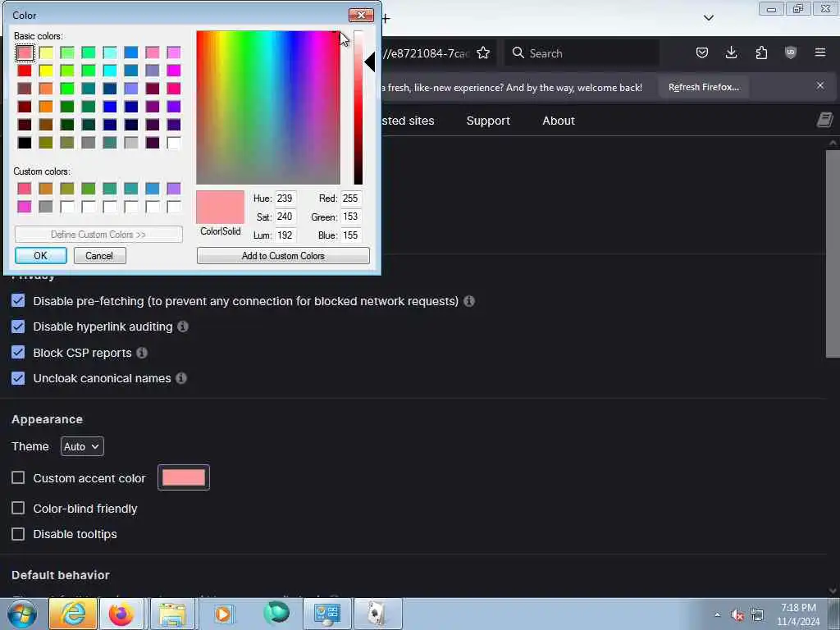The height and width of the screenshot is (630, 840).
Task: Click the Lum value field
Action: [285, 235]
